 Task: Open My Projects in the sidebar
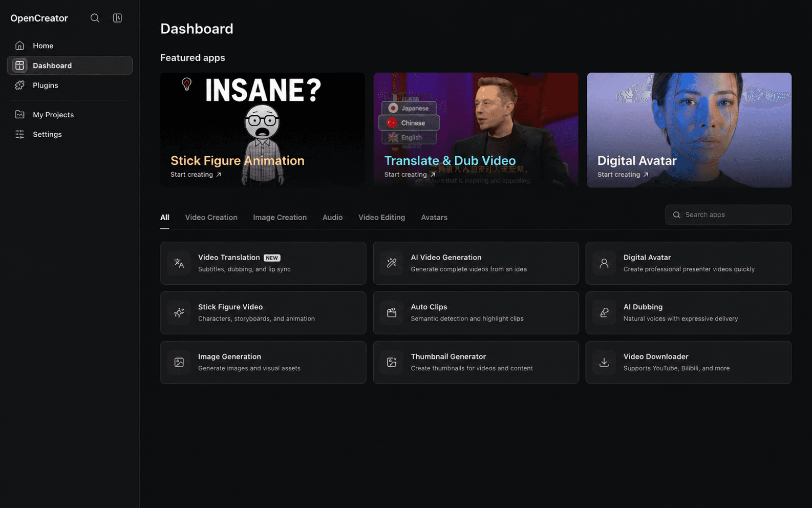click(x=70, y=115)
